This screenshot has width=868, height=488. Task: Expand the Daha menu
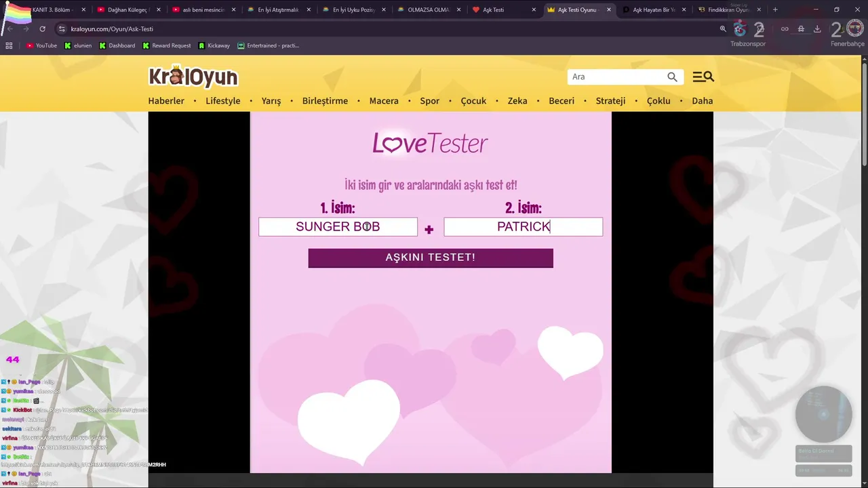click(x=703, y=101)
